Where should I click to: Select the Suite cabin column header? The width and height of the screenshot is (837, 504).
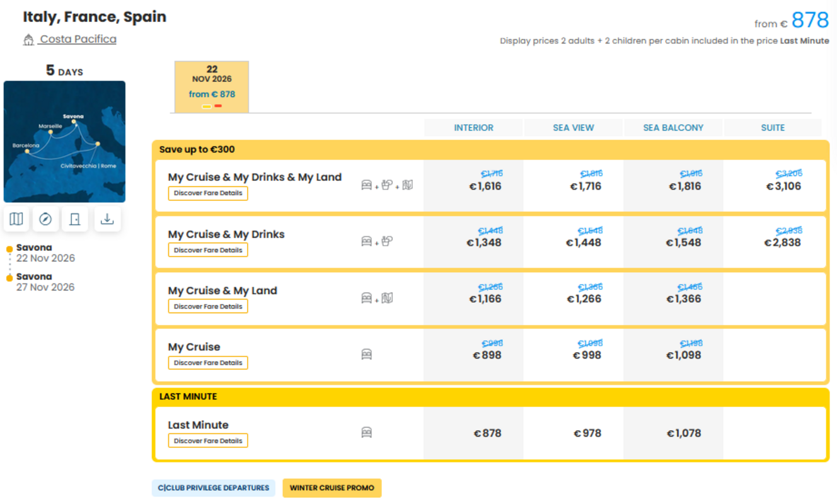773,128
